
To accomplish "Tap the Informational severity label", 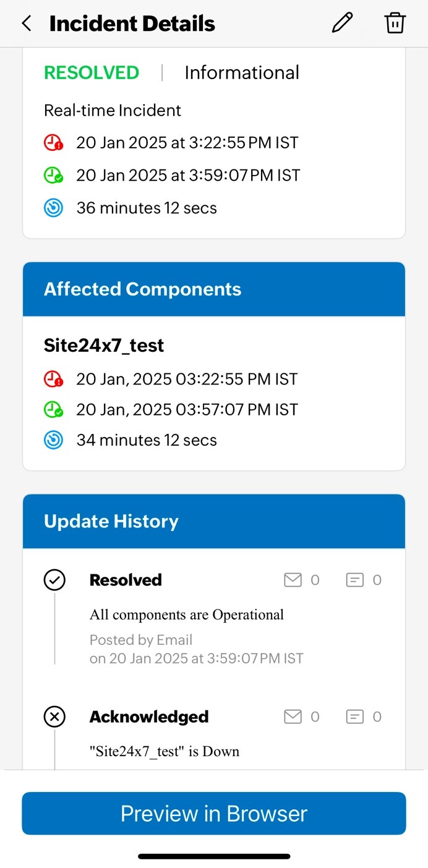I will pos(242,73).
